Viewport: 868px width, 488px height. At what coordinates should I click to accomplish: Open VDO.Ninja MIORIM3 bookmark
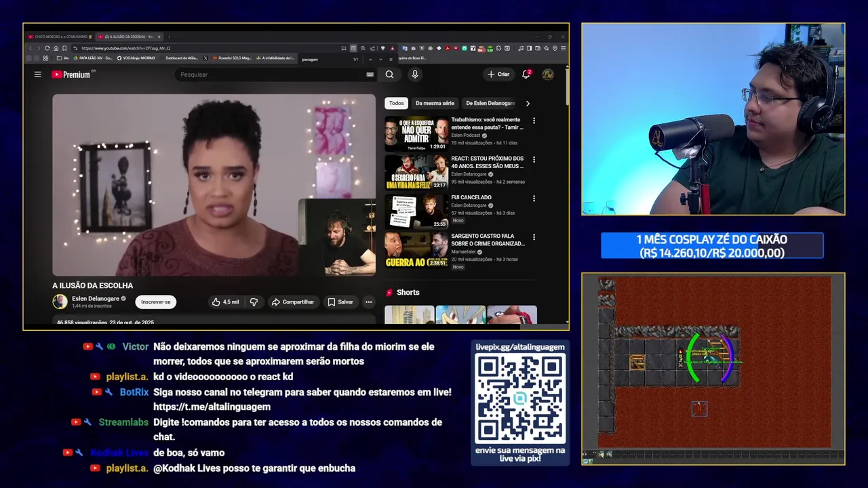136,58
